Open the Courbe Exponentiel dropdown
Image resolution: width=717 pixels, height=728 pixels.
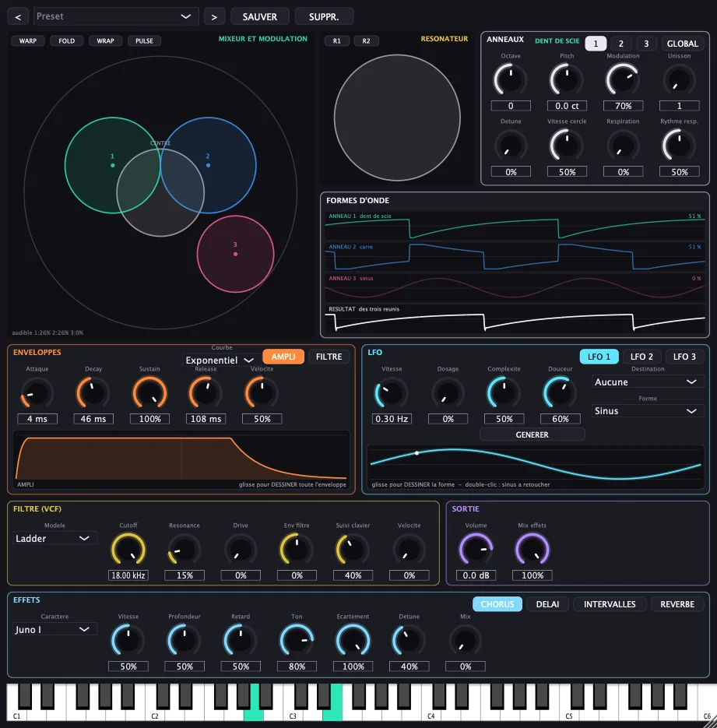pyautogui.click(x=220, y=360)
